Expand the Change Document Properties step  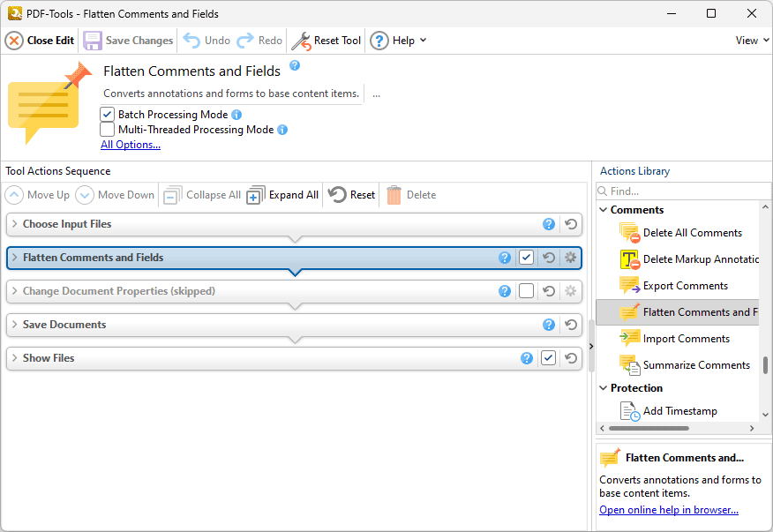(x=14, y=291)
